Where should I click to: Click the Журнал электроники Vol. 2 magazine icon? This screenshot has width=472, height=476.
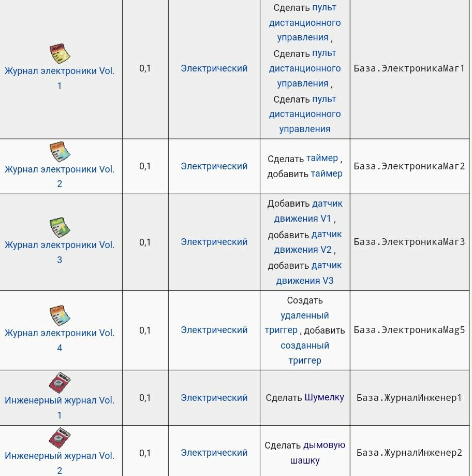(60, 152)
